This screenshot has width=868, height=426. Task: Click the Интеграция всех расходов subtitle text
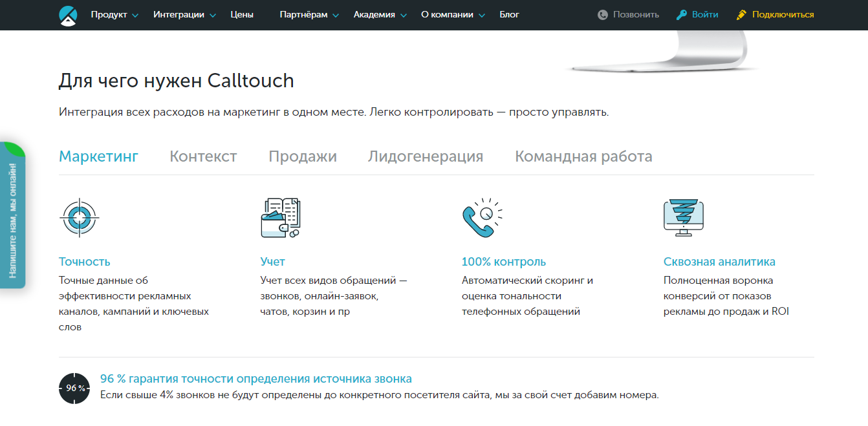click(x=334, y=112)
